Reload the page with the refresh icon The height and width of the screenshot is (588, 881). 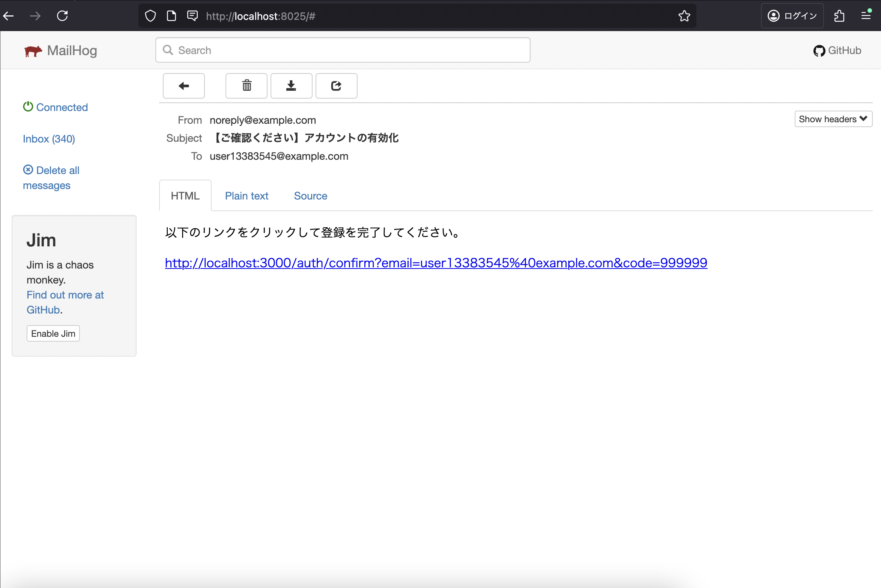pos(63,16)
